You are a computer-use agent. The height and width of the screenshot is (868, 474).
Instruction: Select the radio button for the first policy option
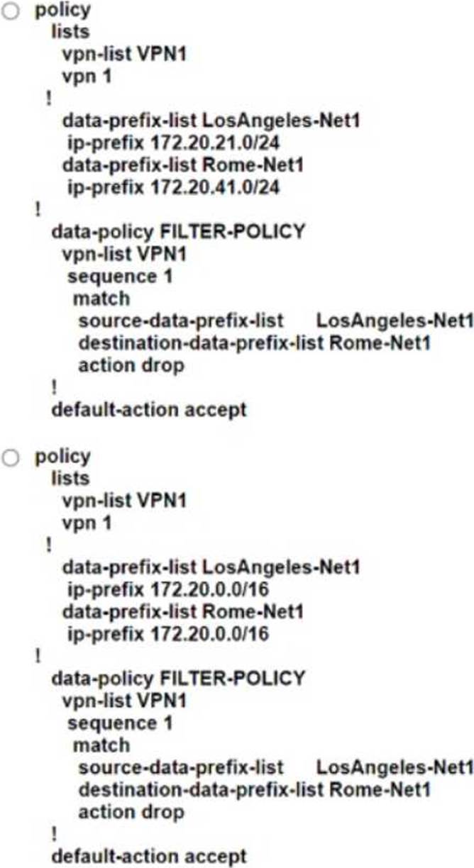(11, 12)
